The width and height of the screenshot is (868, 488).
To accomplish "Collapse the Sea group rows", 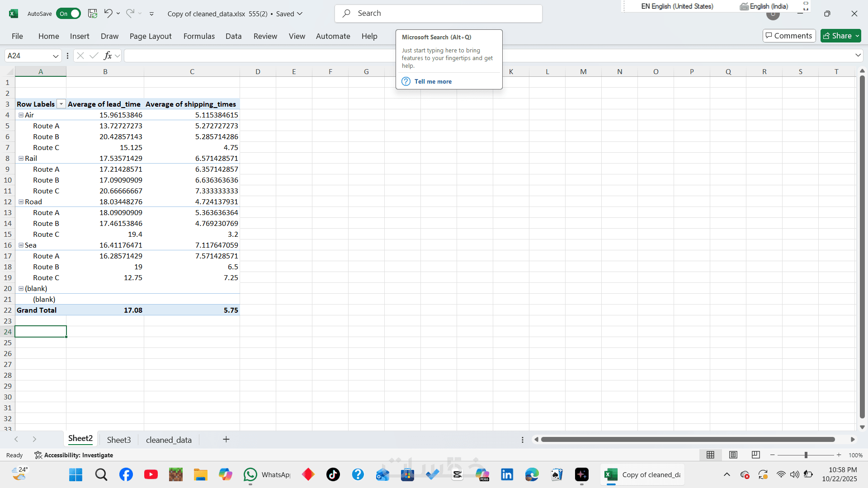I will [x=21, y=245].
